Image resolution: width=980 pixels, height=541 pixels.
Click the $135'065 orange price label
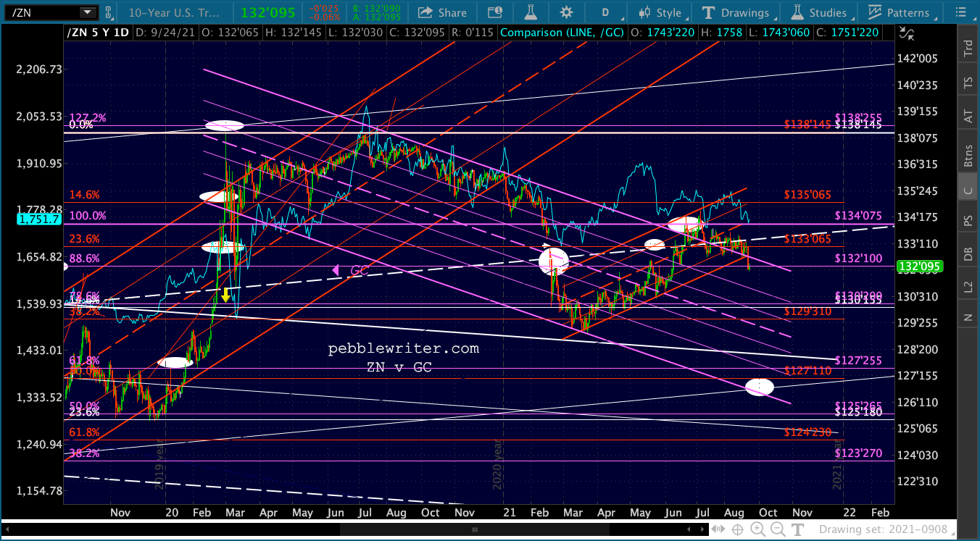click(x=807, y=195)
